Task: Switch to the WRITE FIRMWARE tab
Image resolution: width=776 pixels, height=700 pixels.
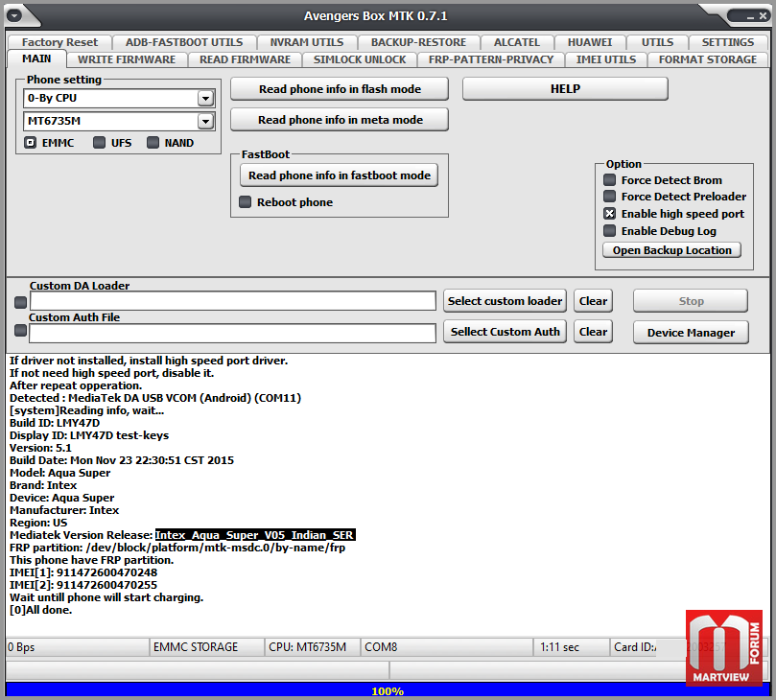Action: (127, 59)
